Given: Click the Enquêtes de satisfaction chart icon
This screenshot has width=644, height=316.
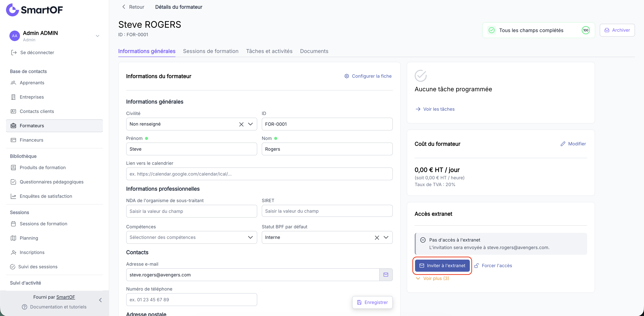Looking at the screenshot, I should coord(13,196).
